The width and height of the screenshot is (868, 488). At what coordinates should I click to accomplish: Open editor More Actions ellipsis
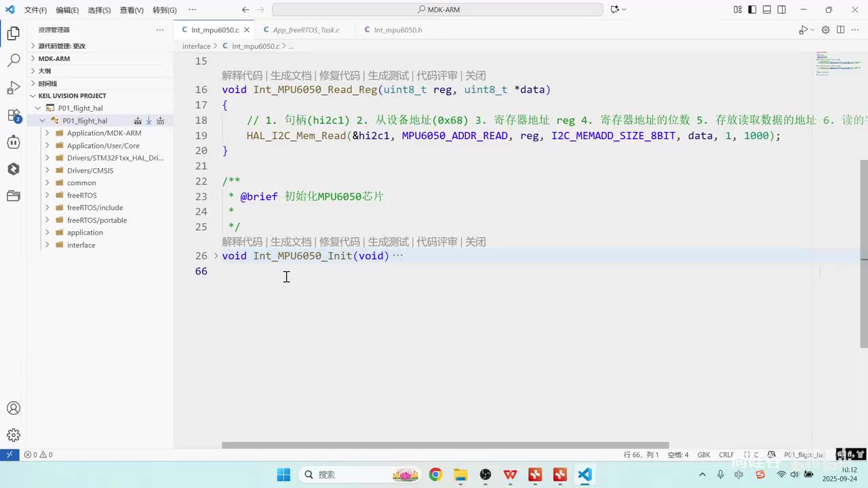point(855,30)
